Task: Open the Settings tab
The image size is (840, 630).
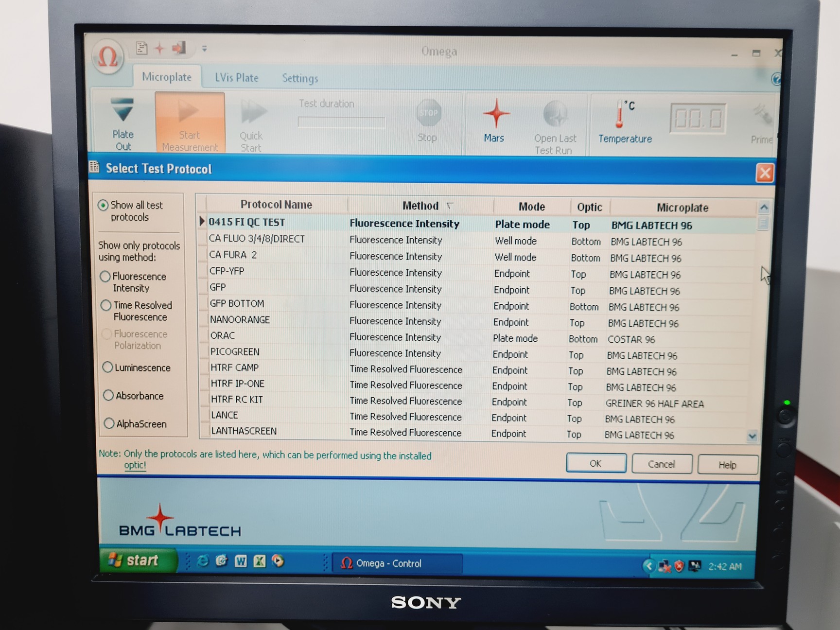Action: click(299, 78)
